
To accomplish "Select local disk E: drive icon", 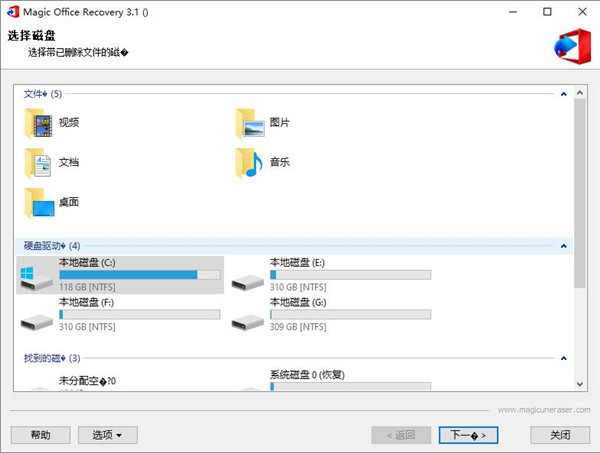I will pyautogui.click(x=248, y=278).
